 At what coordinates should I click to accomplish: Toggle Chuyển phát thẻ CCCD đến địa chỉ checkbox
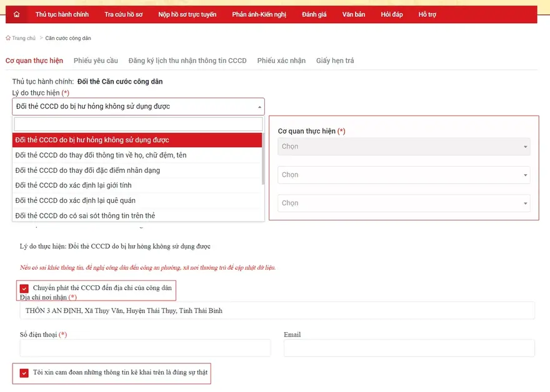click(24, 288)
